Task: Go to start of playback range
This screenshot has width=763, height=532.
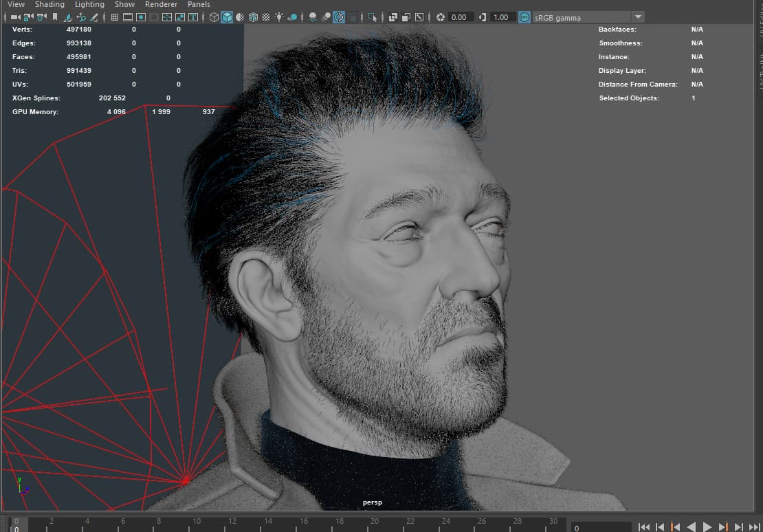Action: tap(644, 527)
